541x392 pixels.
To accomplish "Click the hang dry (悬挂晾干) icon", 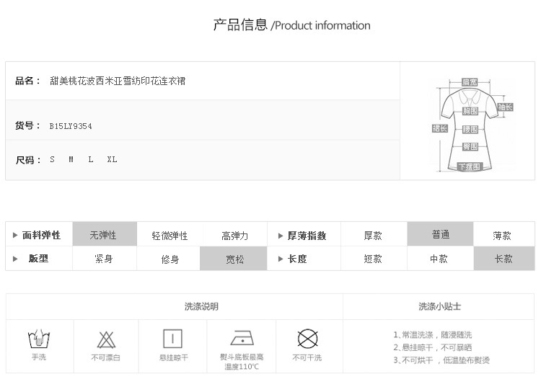I will point(173,339).
